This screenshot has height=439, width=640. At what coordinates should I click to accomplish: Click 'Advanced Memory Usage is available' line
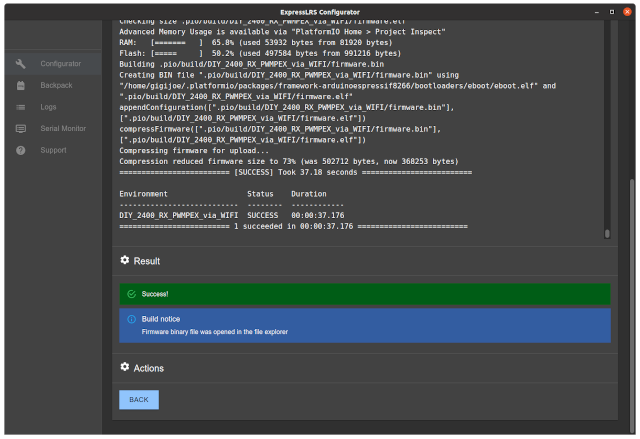[x=282, y=32]
